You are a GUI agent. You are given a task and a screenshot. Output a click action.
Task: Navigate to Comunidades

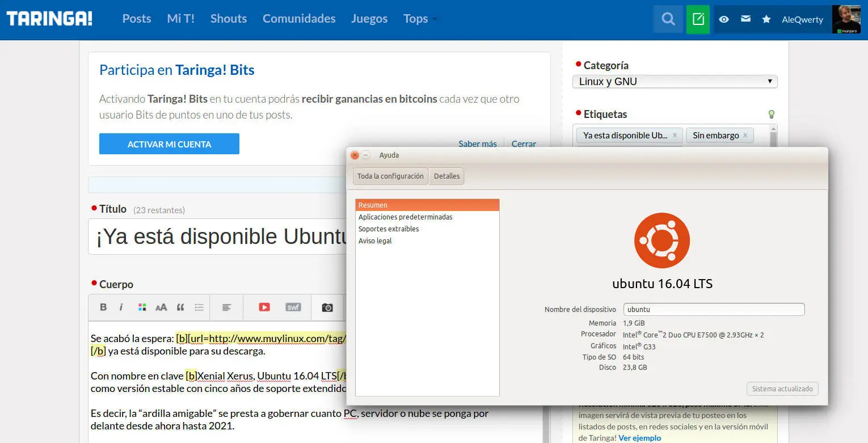click(299, 19)
